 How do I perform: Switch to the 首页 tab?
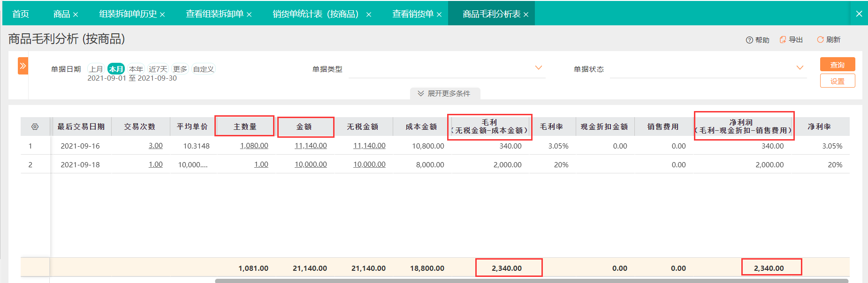(x=21, y=14)
